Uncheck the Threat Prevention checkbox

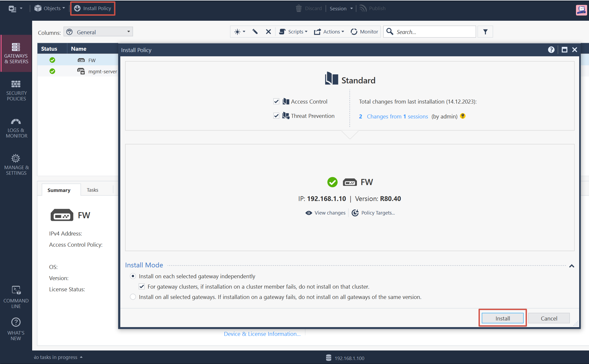pyautogui.click(x=276, y=116)
